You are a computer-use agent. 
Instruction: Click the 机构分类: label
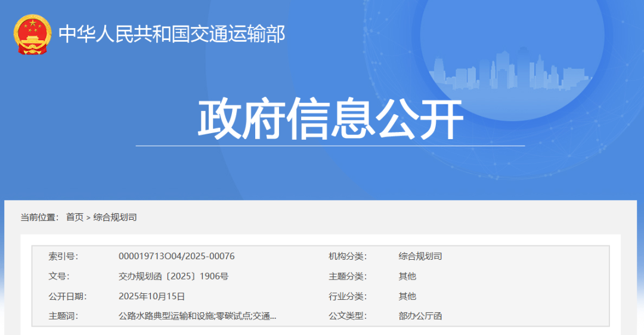348,256
